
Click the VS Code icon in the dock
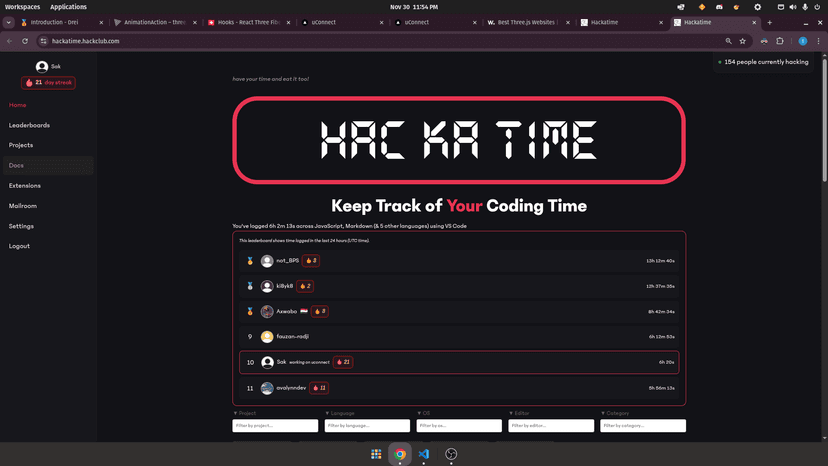pyautogui.click(x=424, y=454)
